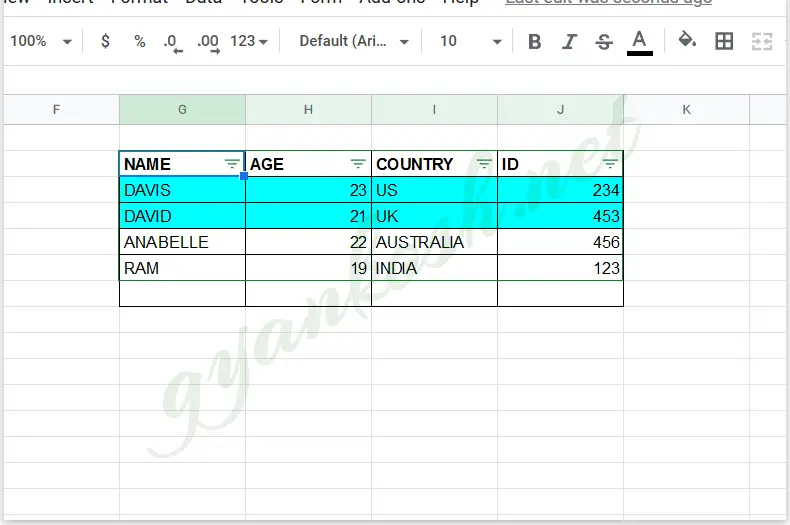Select the NAME header cell
Screen dimensions: 790x525
(x=182, y=164)
